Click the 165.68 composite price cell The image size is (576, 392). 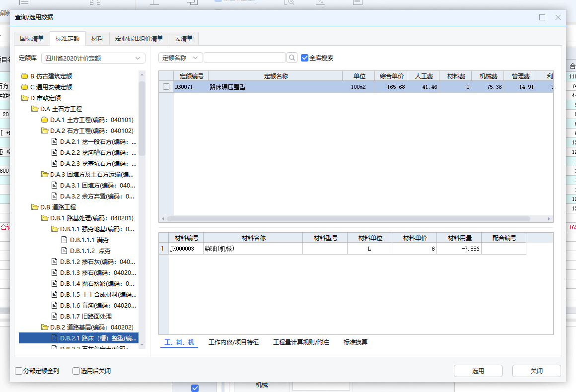[x=391, y=87]
